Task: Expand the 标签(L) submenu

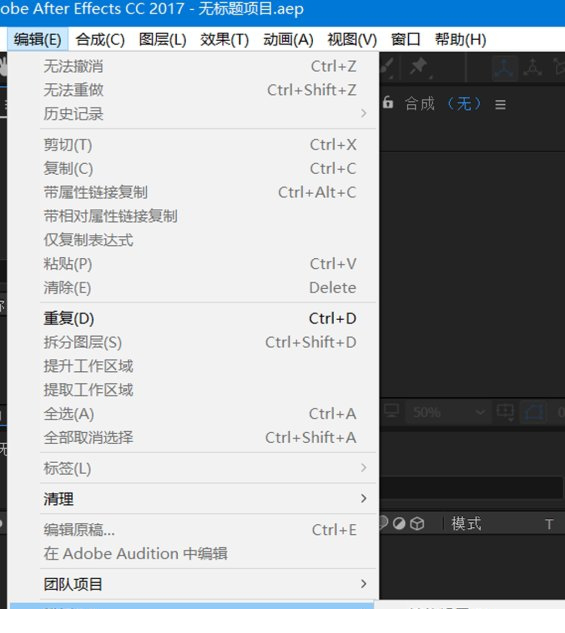Action: click(193, 468)
